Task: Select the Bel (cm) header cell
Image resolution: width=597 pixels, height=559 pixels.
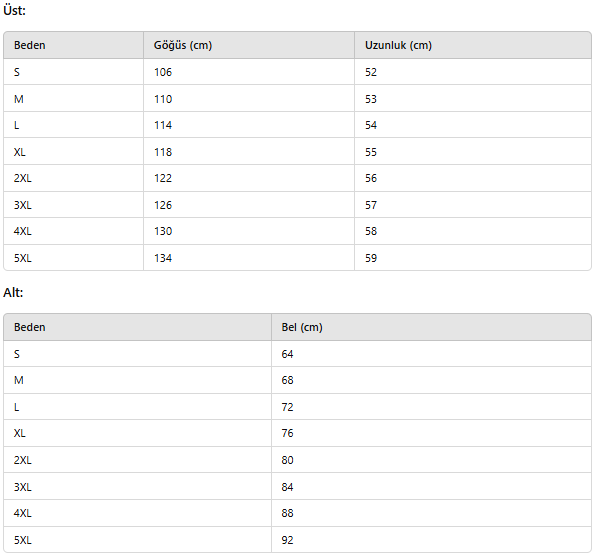Action: (x=431, y=327)
